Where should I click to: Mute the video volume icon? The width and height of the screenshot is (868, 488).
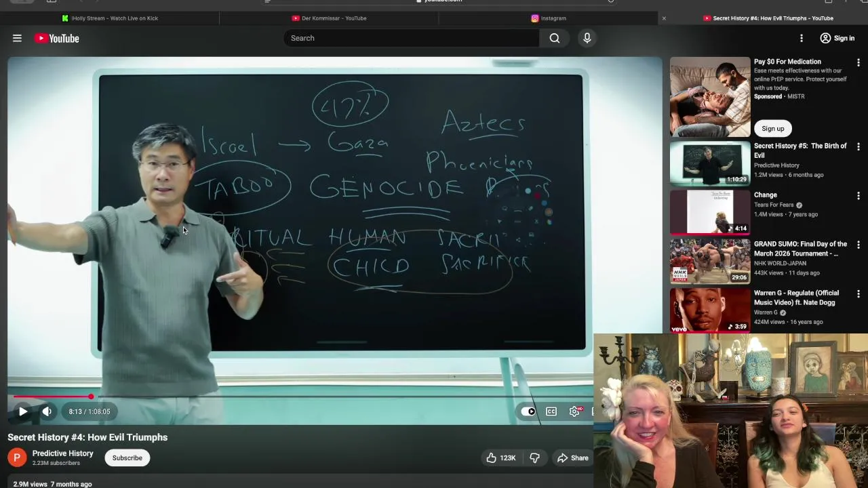[47, 411]
